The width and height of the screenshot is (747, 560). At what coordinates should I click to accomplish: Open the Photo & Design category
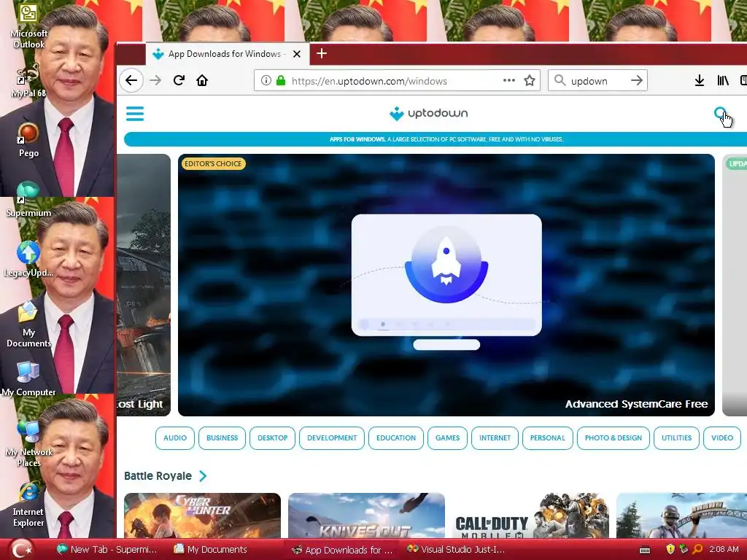pyautogui.click(x=613, y=437)
